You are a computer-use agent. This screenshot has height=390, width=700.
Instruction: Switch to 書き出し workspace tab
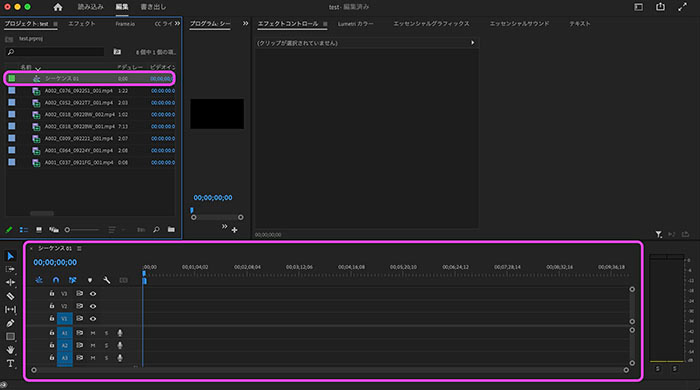pyautogui.click(x=153, y=7)
